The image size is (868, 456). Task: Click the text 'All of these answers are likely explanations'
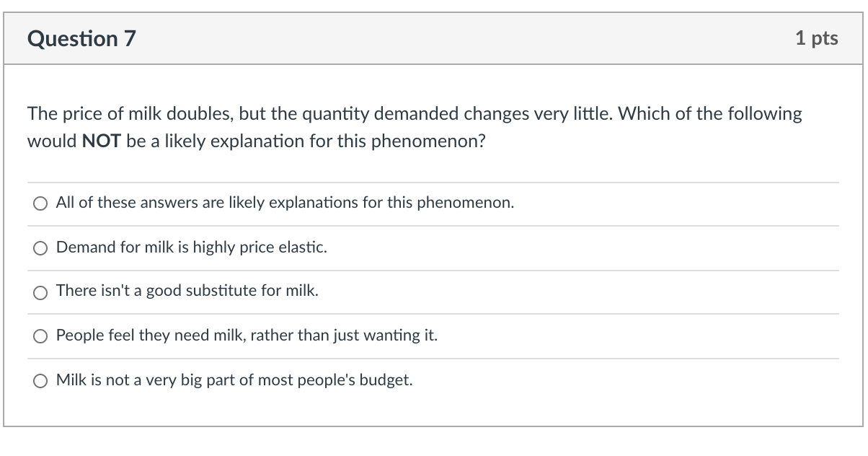tap(284, 203)
